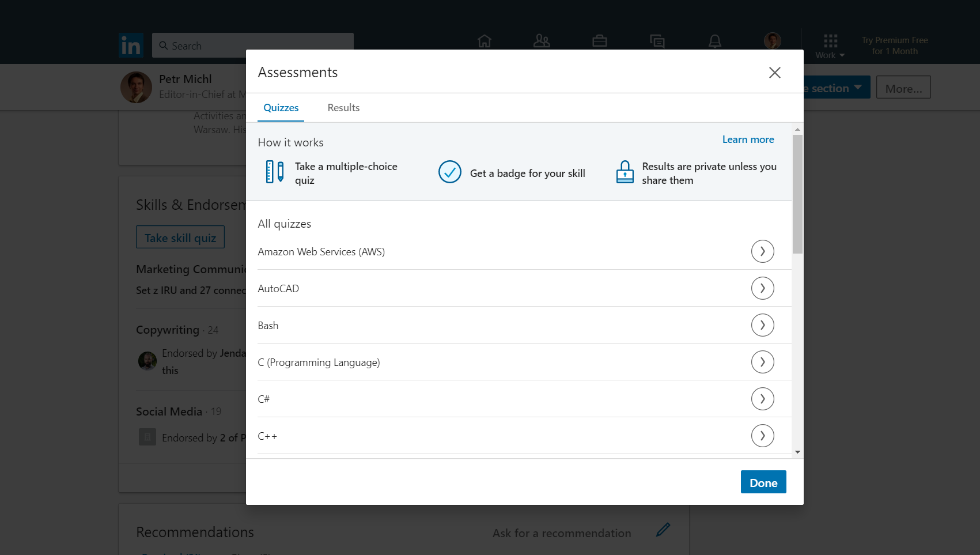Click the How it works heading

click(x=291, y=142)
